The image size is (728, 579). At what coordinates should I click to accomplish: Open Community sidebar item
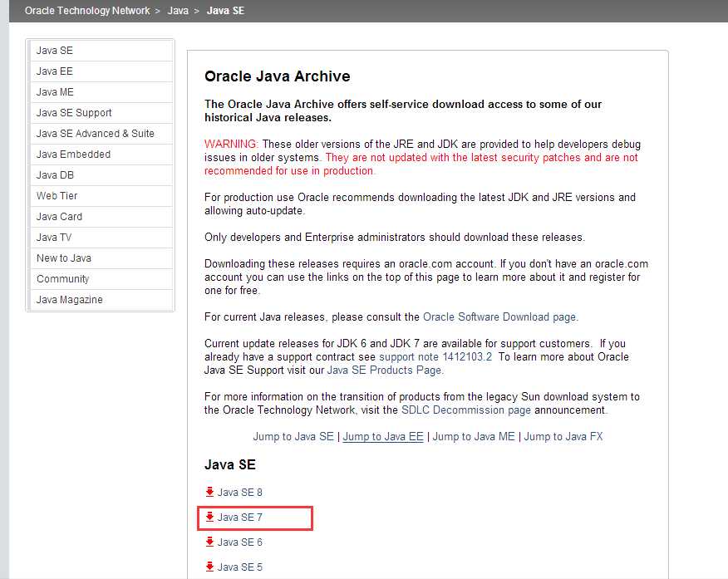(x=101, y=279)
